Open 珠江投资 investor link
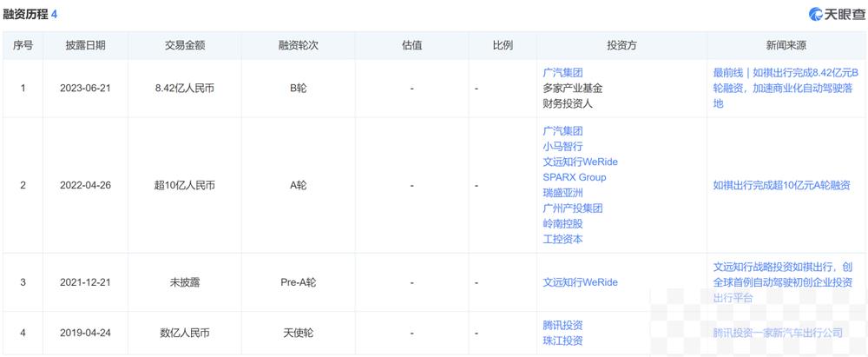The width and height of the screenshot is (868, 357). pyautogui.click(x=563, y=340)
